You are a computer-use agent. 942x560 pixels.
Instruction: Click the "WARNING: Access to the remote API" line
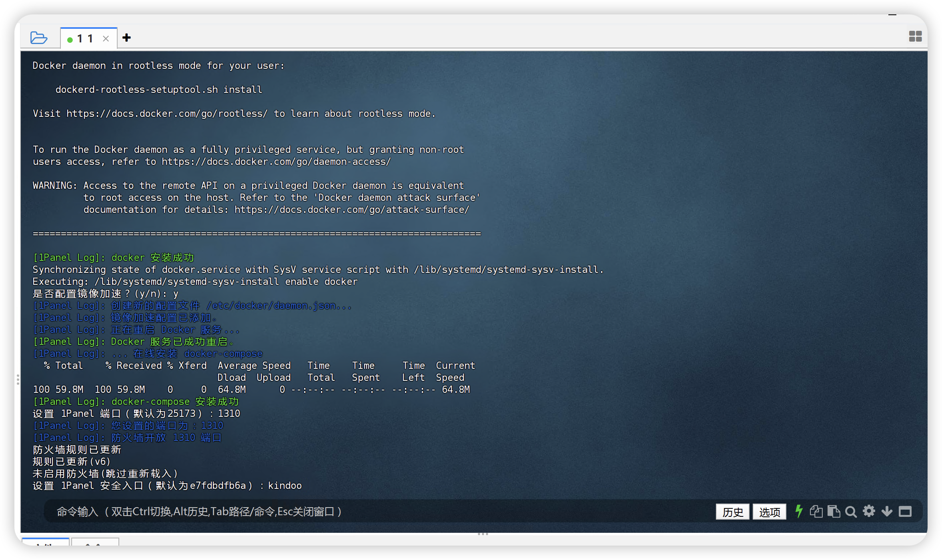(x=248, y=186)
